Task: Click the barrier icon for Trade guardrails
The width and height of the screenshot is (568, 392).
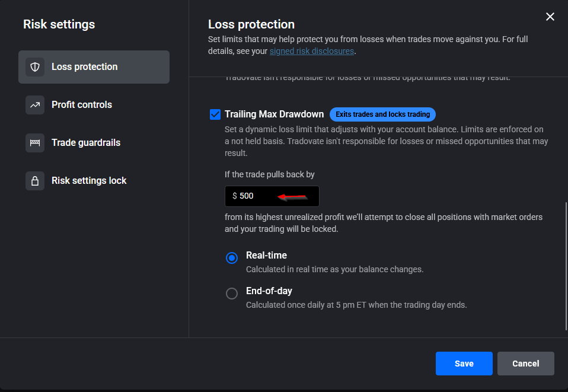Action: coord(35,143)
